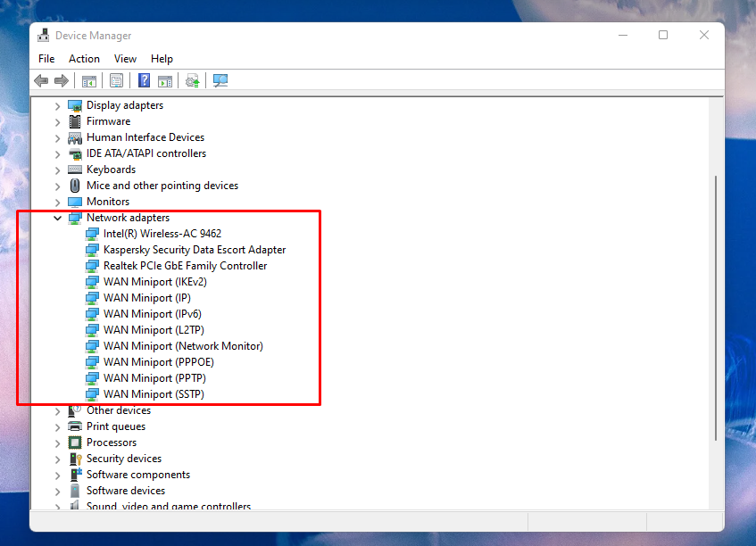
Task: Click the Device Manager title bar icon
Action: pos(44,35)
